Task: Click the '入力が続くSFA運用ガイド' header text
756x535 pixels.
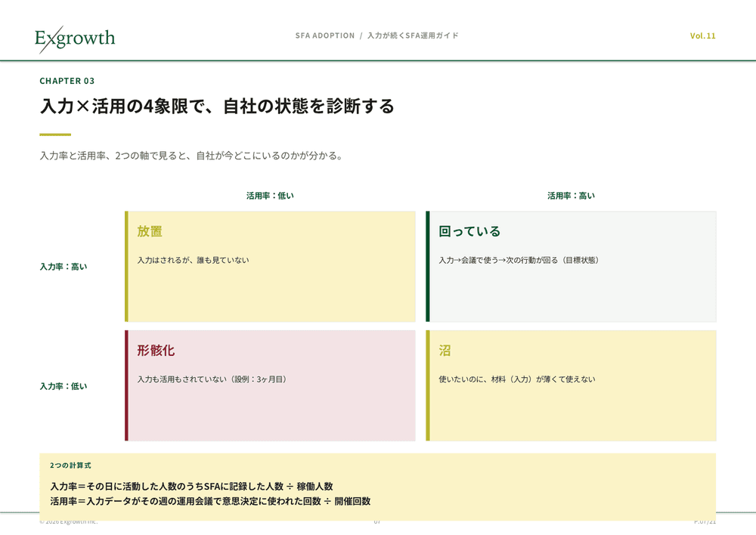Action: [414, 36]
